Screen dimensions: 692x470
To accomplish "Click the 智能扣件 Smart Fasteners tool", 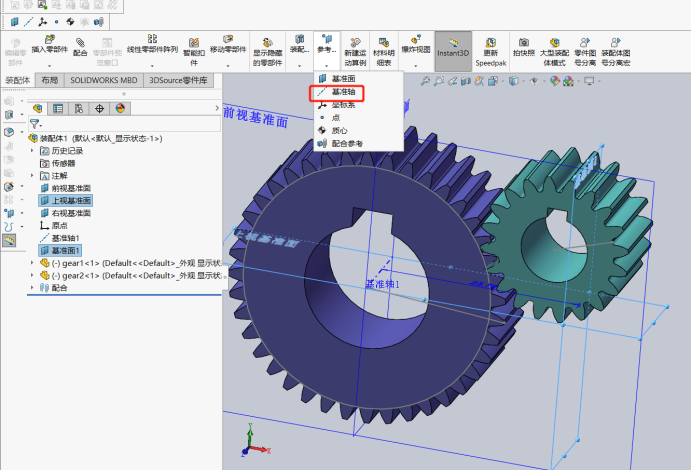I will click(x=194, y=52).
